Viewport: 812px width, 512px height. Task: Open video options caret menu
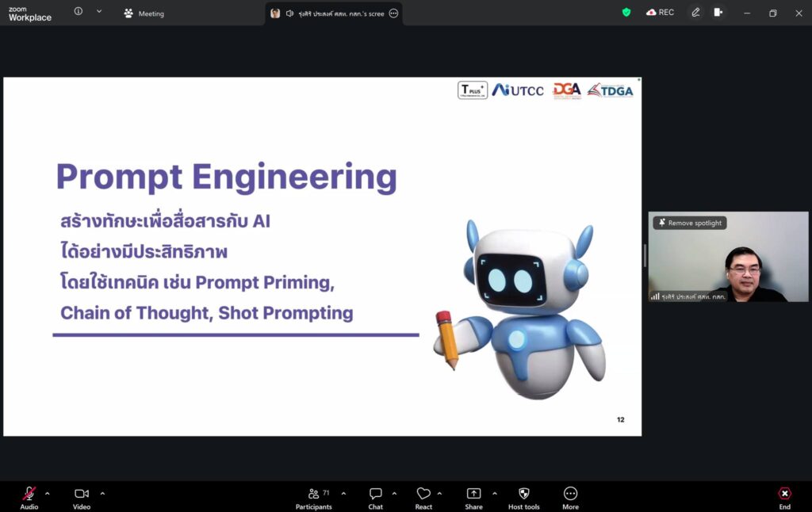pos(102,494)
